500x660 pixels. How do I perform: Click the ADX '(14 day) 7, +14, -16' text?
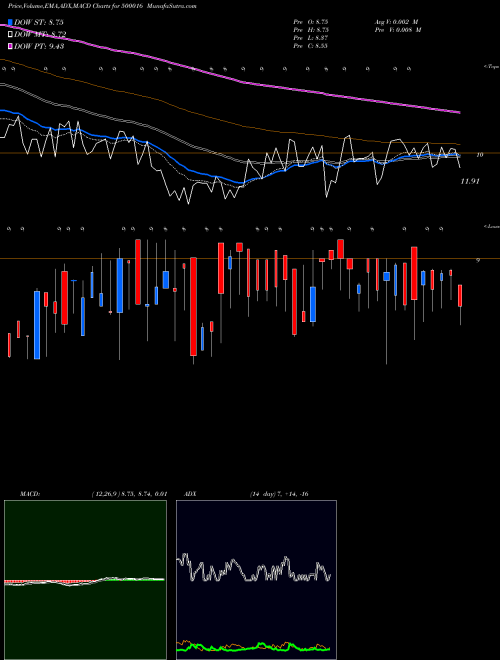pyautogui.click(x=279, y=494)
